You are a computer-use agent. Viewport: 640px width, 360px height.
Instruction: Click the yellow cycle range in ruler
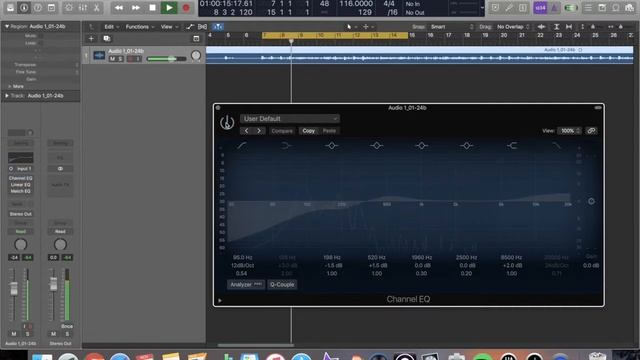click(335, 36)
